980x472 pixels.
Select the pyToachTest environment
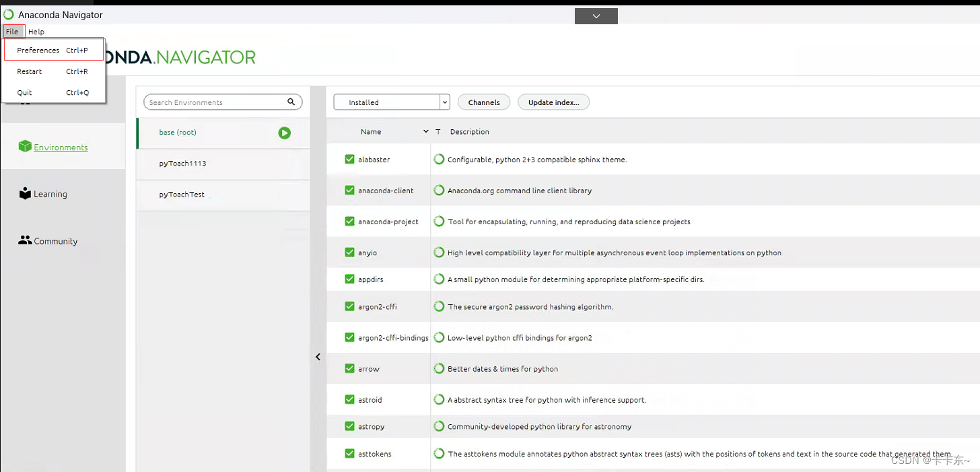pyautogui.click(x=223, y=195)
